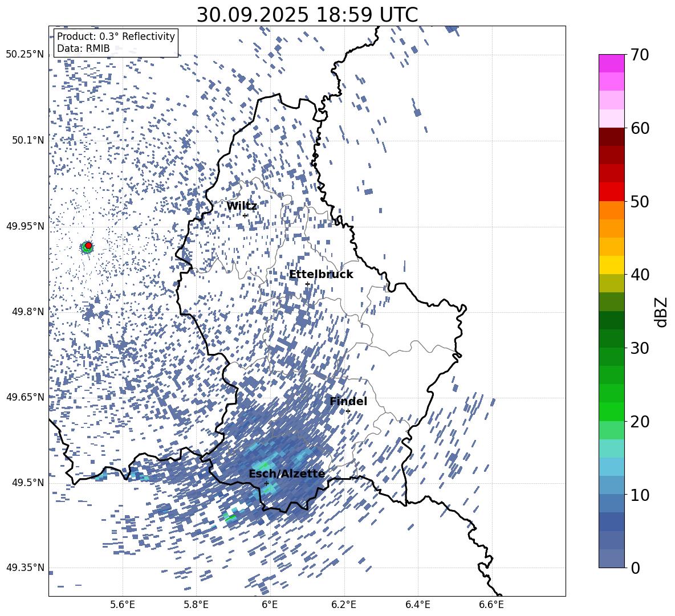Click the 5.8°E longitude tick label

click(x=196, y=605)
